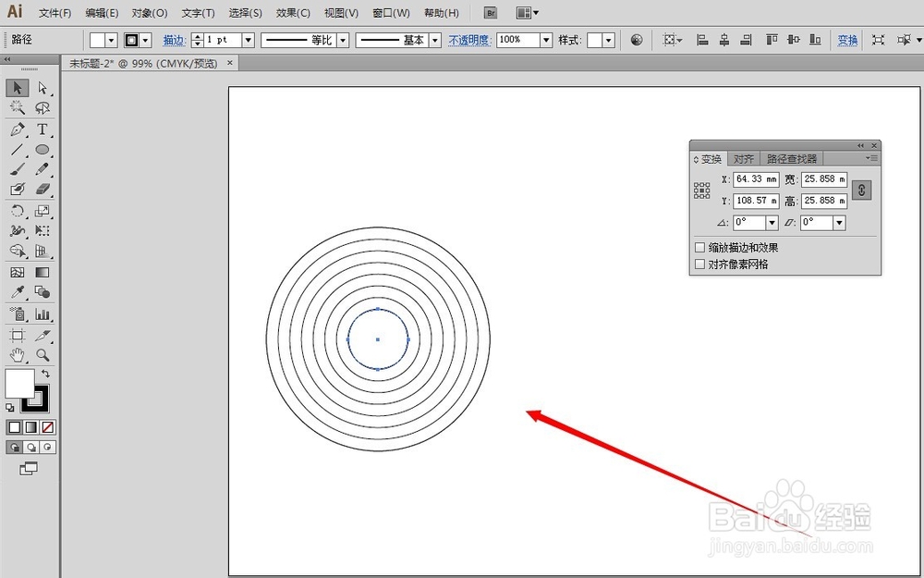Select the Selection tool (black arrow)
Image resolution: width=924 pixels, height=578 pixels.
pyautogui.click(x=17, y=88)
